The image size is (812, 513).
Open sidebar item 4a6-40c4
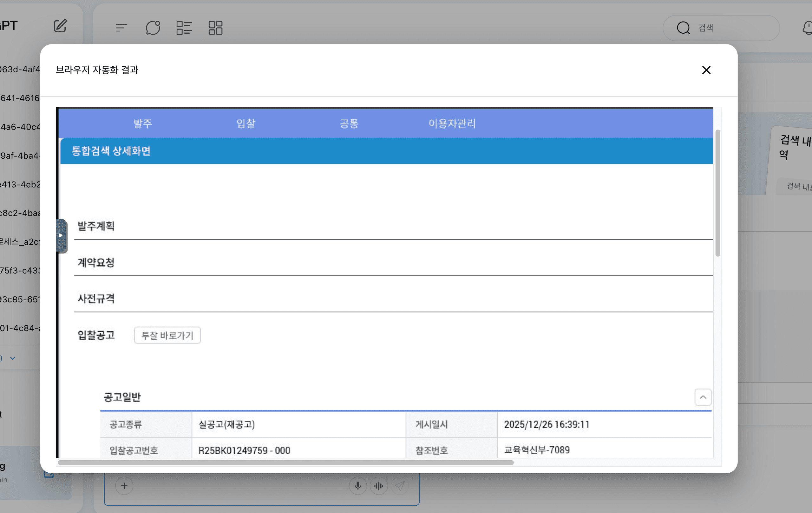click(20, 127)
